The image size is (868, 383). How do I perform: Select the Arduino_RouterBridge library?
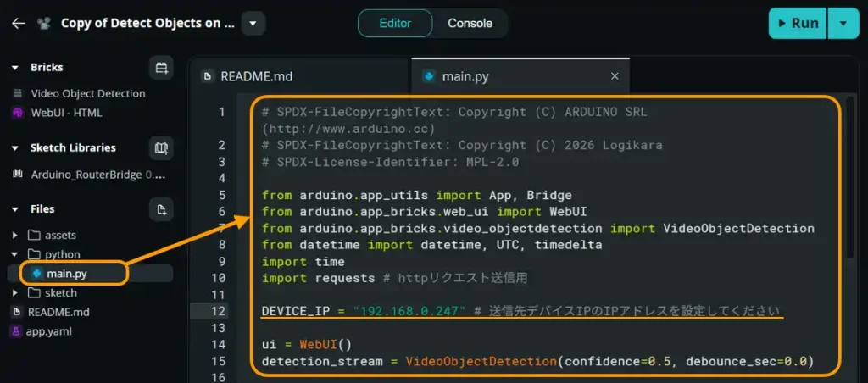click(98, 175)
